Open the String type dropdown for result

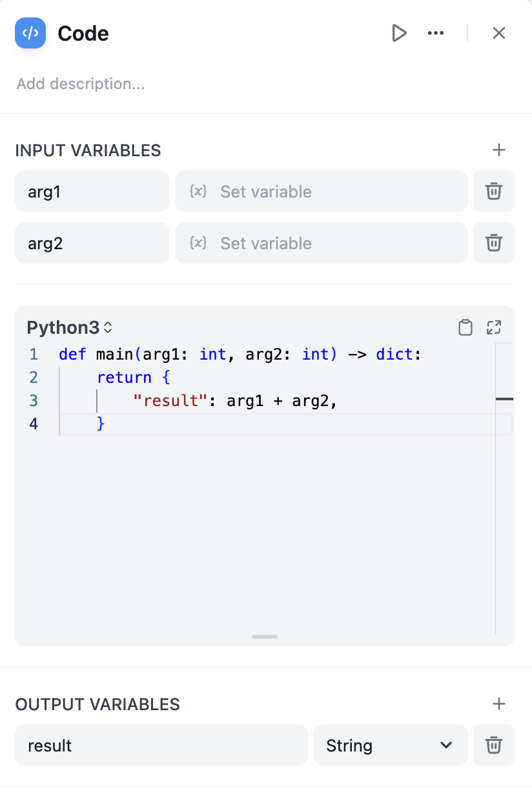tap(390, 745)
